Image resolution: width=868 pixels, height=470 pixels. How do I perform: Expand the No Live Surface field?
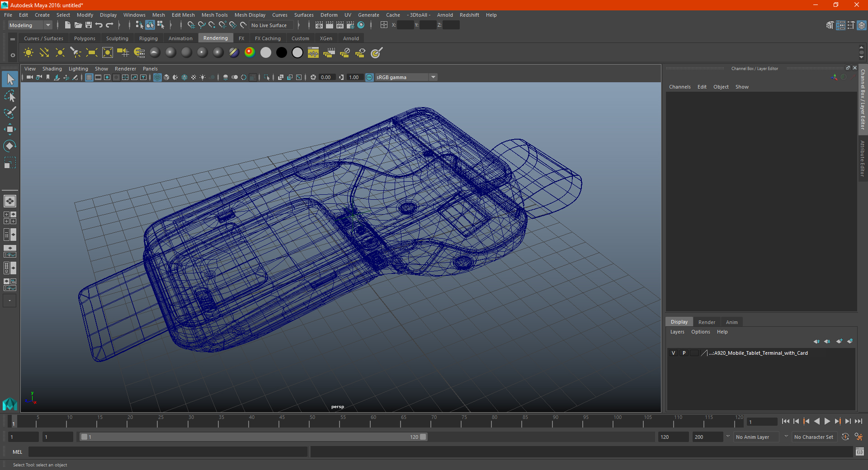[271, 25]
